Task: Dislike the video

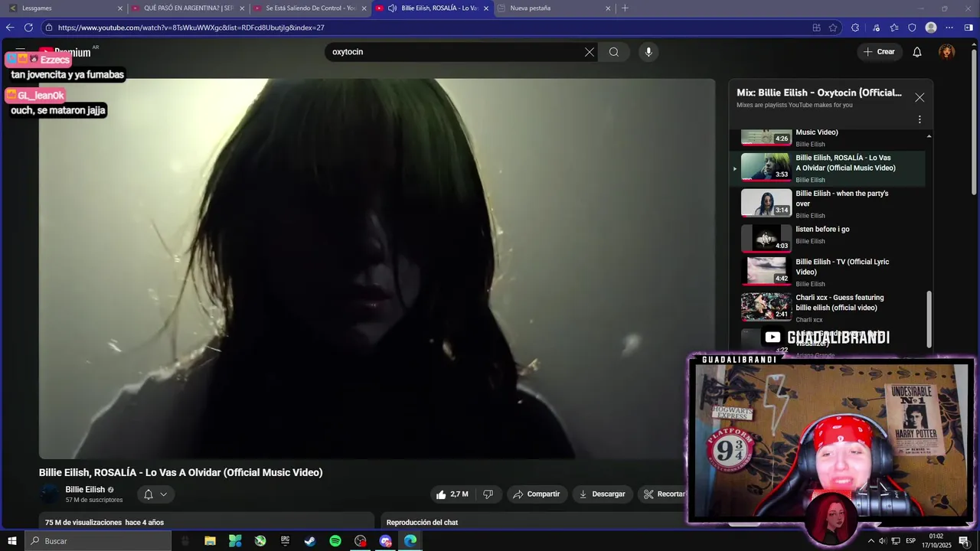Action: (488, 494)
